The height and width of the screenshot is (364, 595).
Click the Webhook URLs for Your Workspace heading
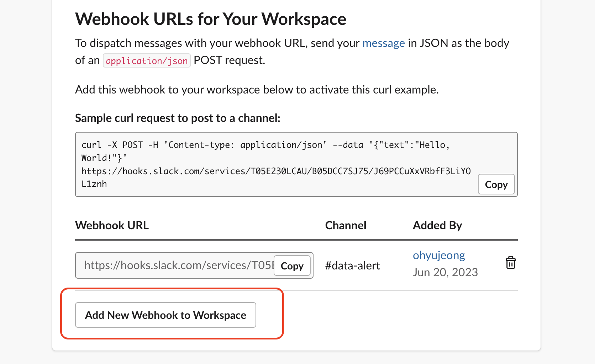pyautogui.click(x=211, y=19)
